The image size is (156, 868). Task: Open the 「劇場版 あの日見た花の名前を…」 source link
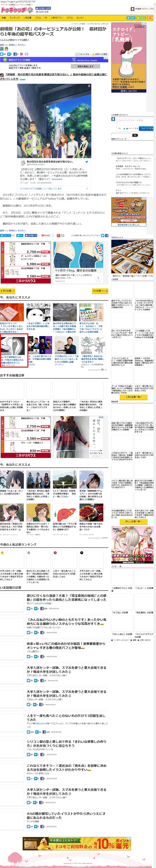pyautogui.click(x=54, y=76)
